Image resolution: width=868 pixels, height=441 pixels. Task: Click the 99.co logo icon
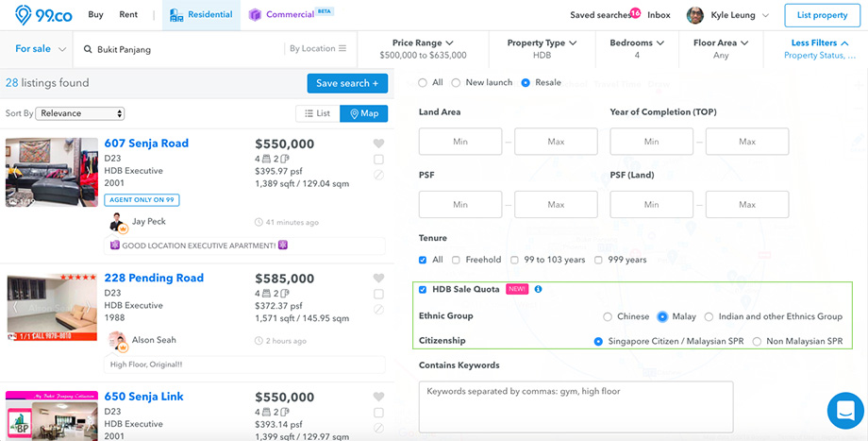[24, 15]
